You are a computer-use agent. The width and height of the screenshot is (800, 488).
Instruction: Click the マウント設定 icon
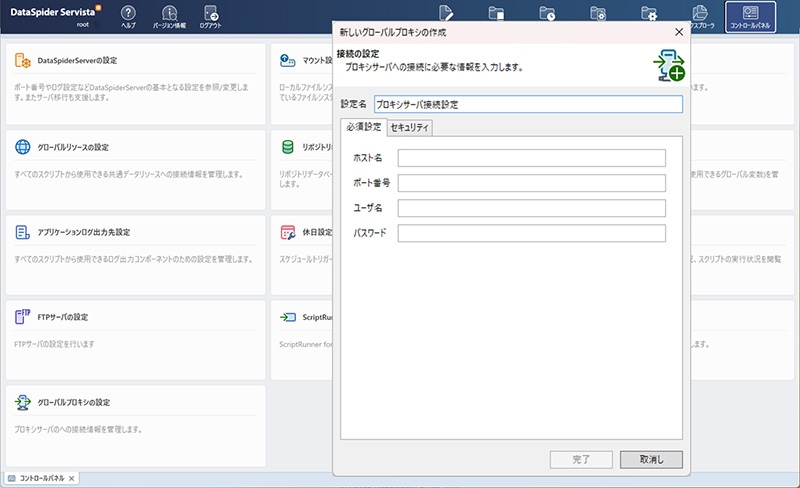click(288, 60)
